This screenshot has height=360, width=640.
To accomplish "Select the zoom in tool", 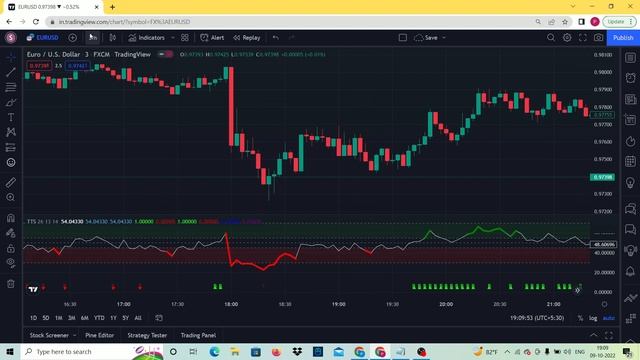I will pos(11,198).
